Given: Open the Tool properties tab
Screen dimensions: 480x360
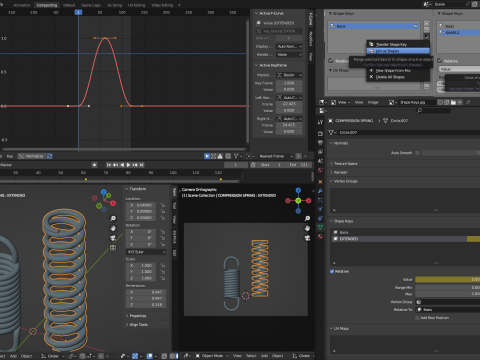Looking at the screenshot, I should 320,122.
